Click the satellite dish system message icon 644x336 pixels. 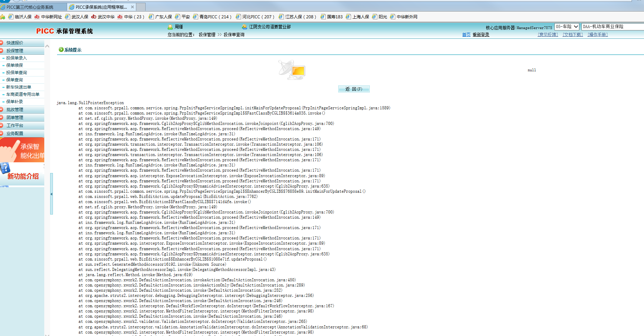(292, 70)
